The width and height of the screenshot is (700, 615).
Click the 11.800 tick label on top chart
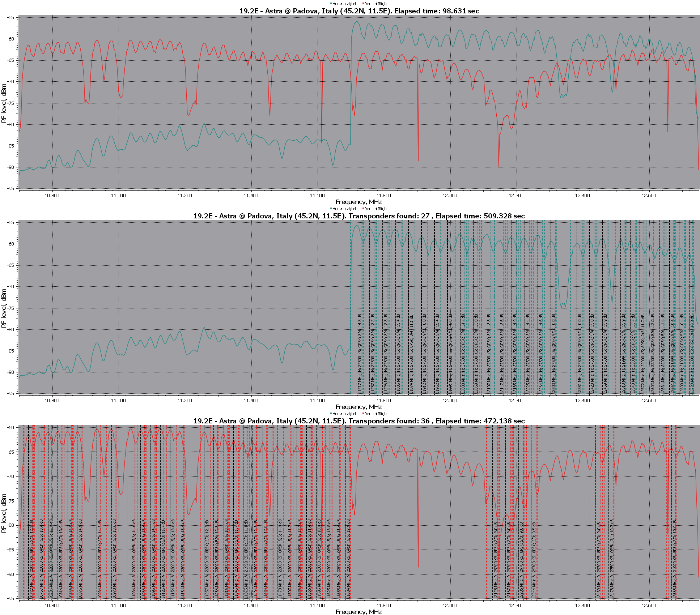tap(383, 196)
